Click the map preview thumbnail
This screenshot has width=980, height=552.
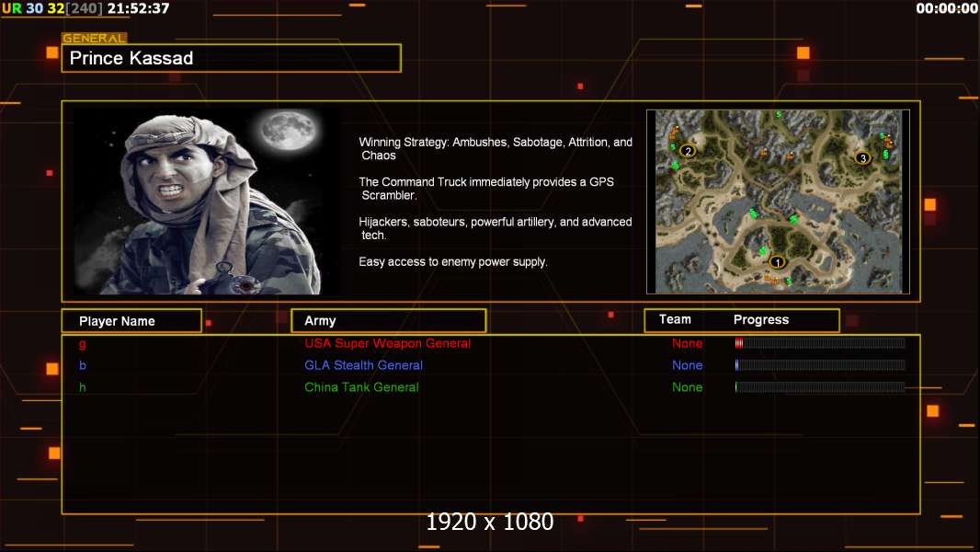(x=778, y=201)
